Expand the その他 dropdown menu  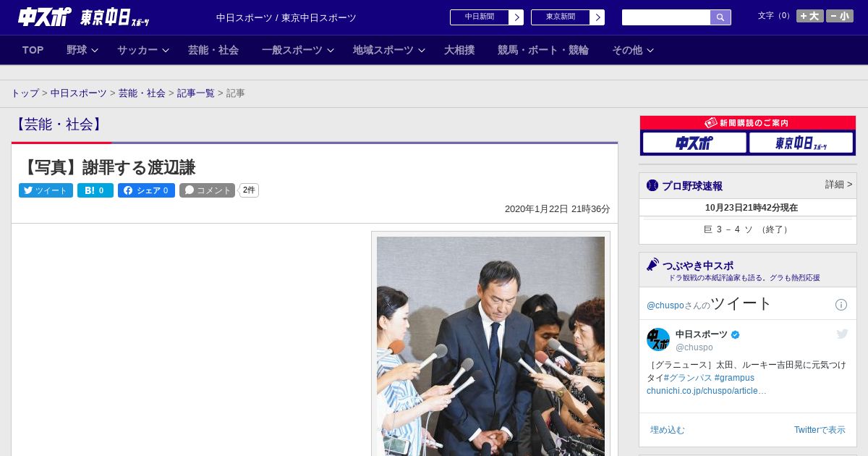(633, 50)
